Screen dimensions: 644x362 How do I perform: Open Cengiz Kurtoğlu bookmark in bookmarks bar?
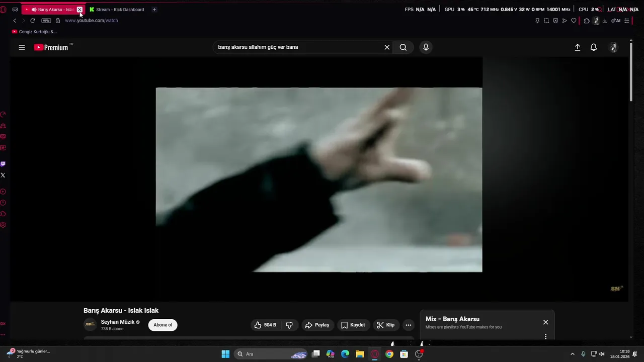34,32
